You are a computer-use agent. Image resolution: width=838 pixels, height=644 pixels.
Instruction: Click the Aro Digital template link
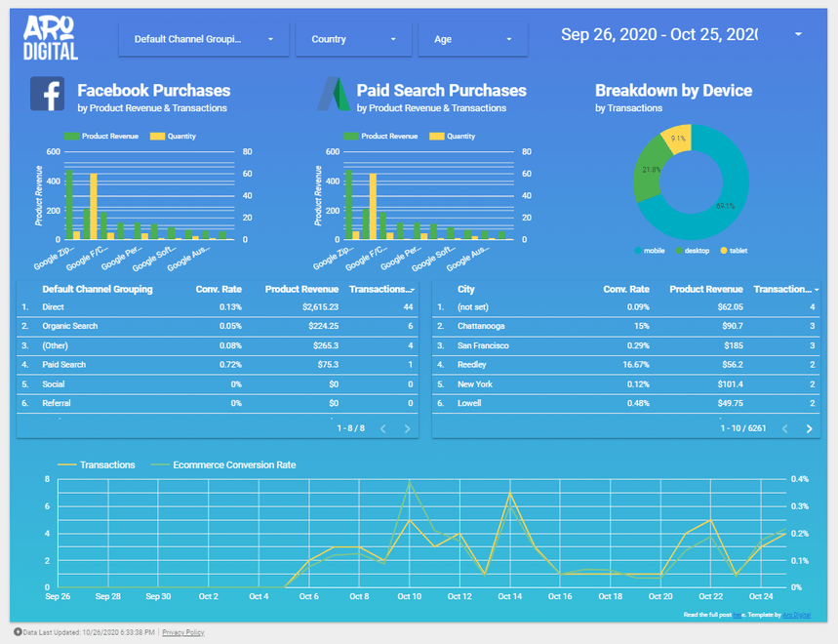(x=797, y=615)
